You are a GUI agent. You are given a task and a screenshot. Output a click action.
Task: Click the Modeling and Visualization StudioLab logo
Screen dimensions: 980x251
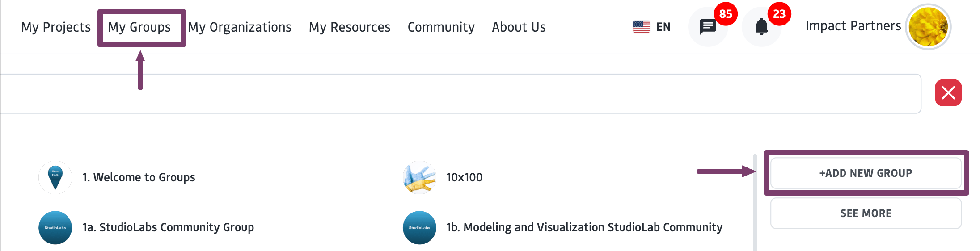419,228
